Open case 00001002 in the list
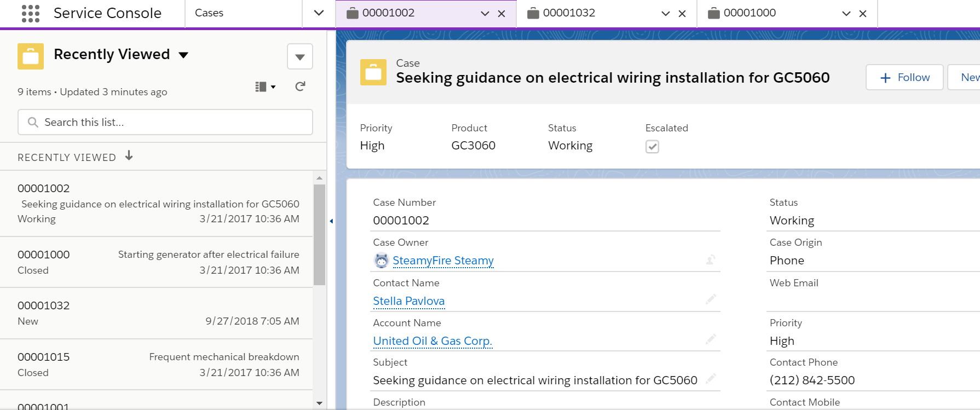The height and width of the screenshot is (410, 980). 157,204
